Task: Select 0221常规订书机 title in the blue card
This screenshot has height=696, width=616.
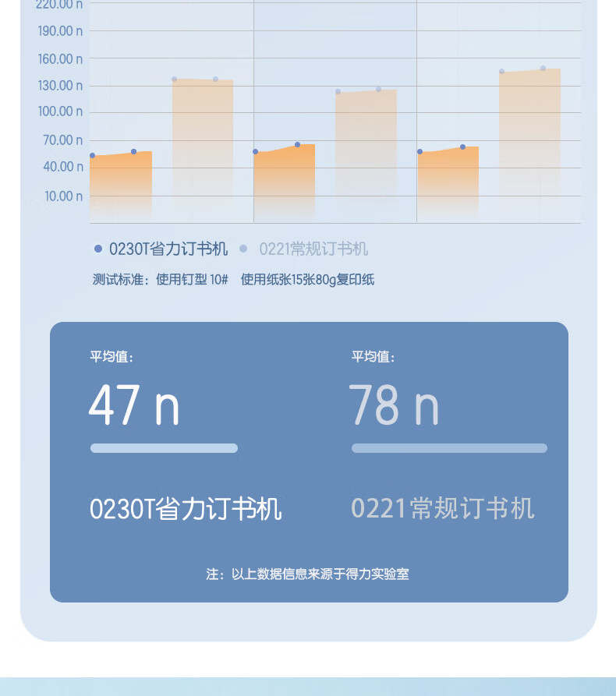Action: (x=442, y=509)
